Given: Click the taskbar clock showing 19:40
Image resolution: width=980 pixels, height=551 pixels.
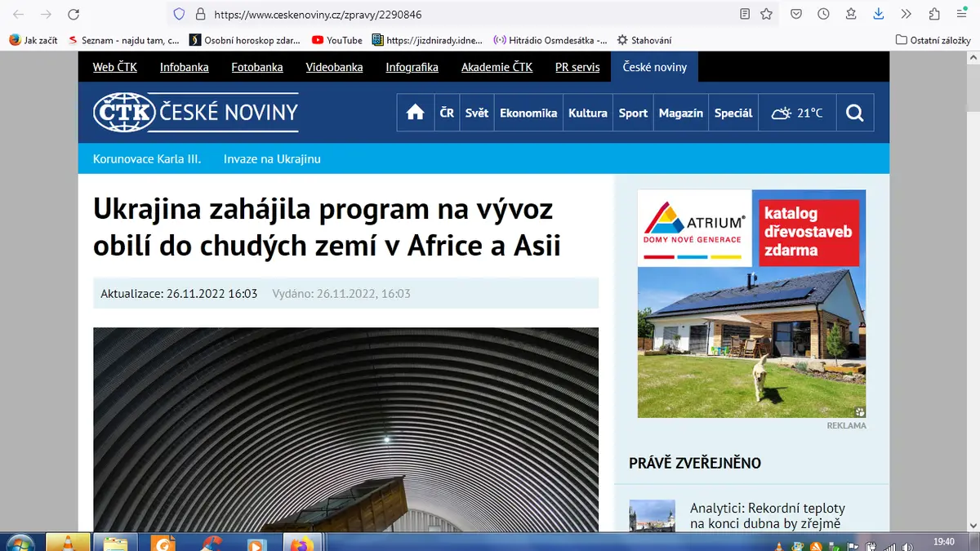Looking at the screenshot, I should 943,542.
